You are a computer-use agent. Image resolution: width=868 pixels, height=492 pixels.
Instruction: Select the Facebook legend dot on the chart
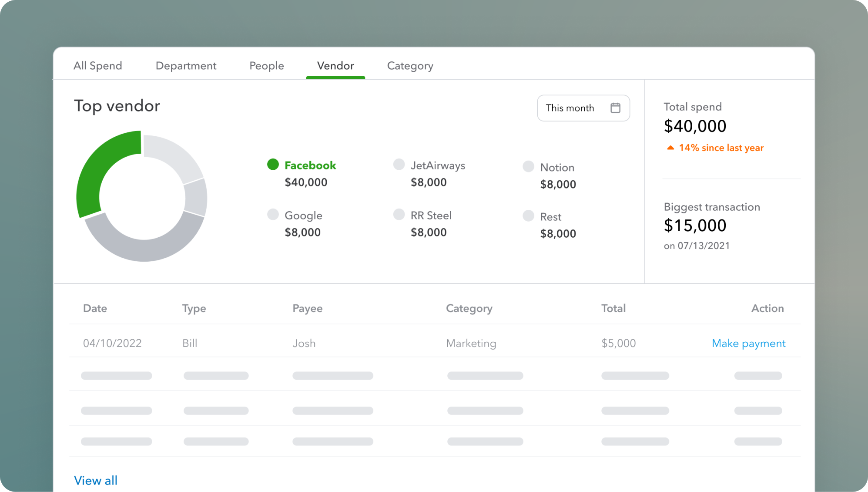[273, 165]
